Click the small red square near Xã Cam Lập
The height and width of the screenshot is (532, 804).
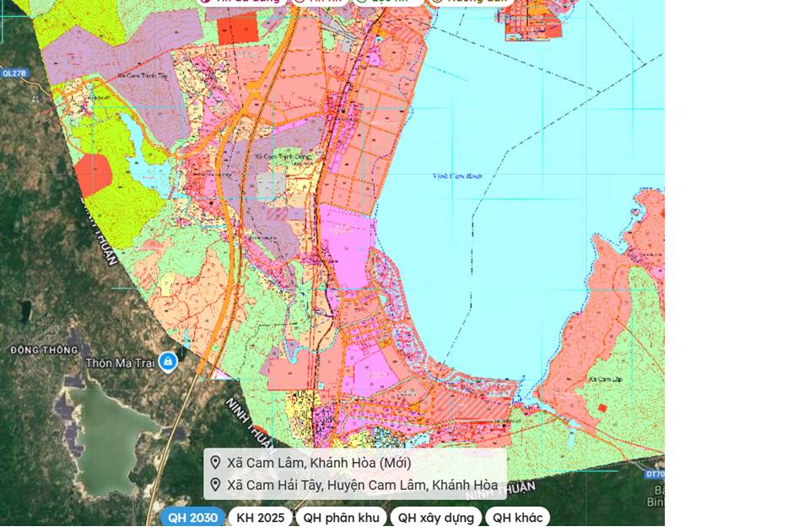pos(602,408)
